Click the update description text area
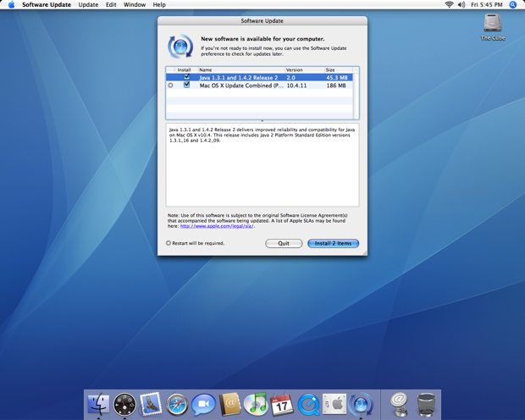The image size is (525, 420). [x=262, y=165]
